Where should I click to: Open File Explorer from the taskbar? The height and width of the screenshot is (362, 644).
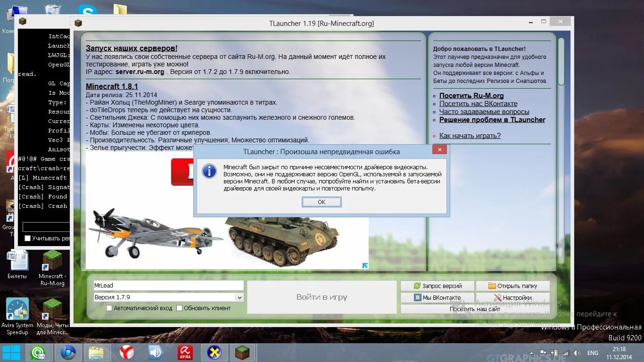click(x=96, y=353)
